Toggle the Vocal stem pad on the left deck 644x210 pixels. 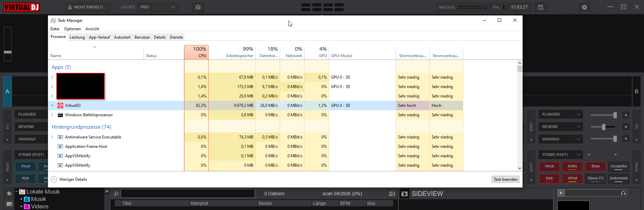25,167
